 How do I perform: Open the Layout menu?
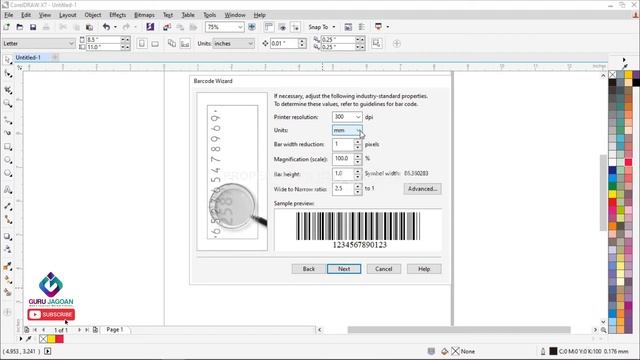pos(67,15)
